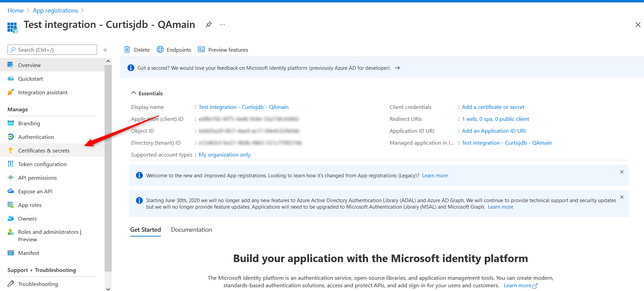This screenshot has height=291, width=644.
Task: Click the Quickstart cloud icon
Action: [x=11, y=78]
